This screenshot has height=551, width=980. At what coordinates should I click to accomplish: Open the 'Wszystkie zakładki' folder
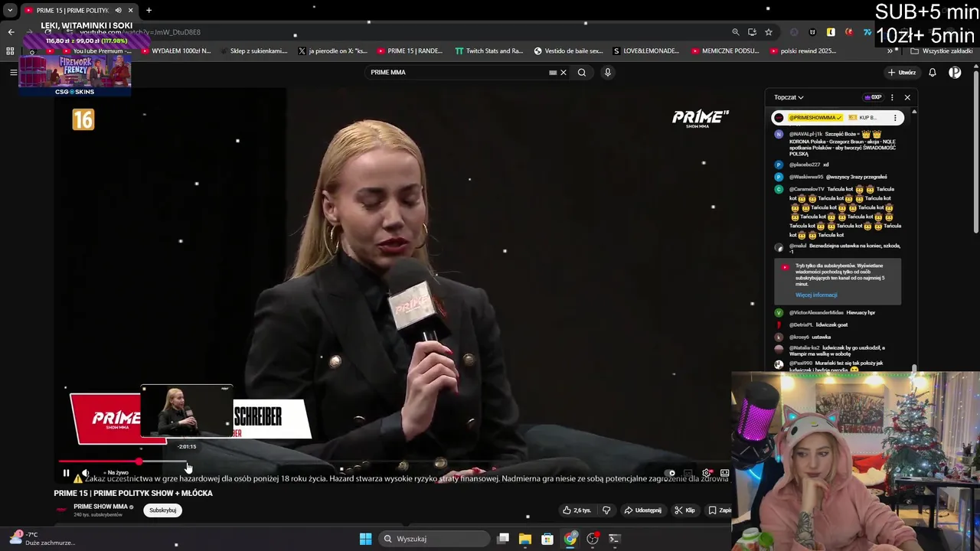pos(942,51)
